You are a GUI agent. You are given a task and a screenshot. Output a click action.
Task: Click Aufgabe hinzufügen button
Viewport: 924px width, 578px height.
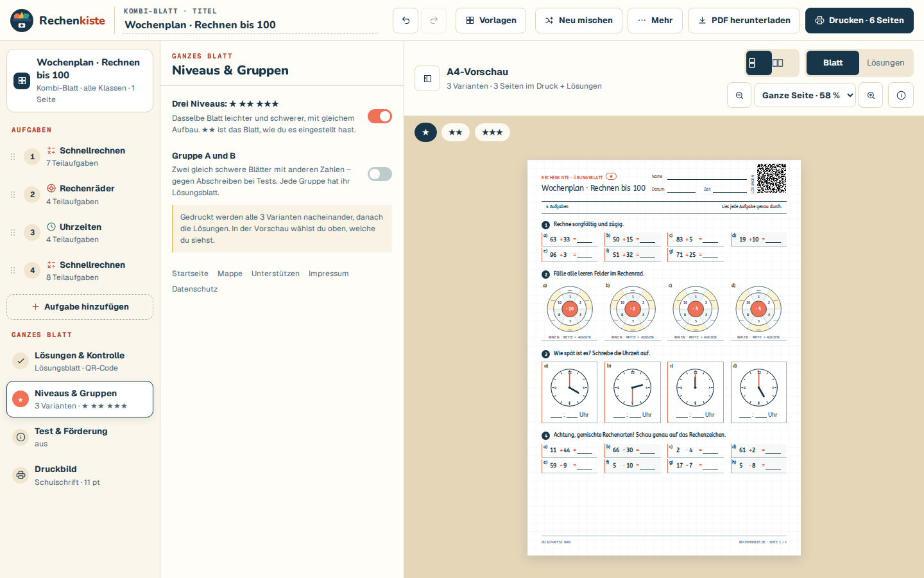click(x=80, y=307)
